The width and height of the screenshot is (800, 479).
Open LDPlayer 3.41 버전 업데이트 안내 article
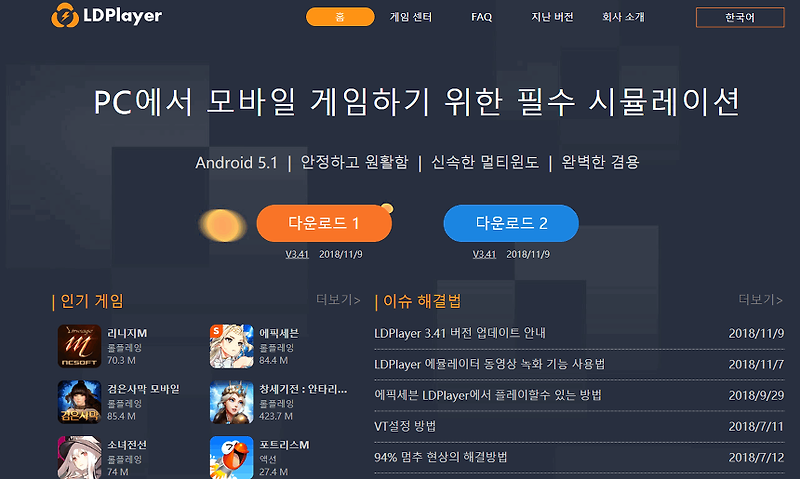(460, 333)
